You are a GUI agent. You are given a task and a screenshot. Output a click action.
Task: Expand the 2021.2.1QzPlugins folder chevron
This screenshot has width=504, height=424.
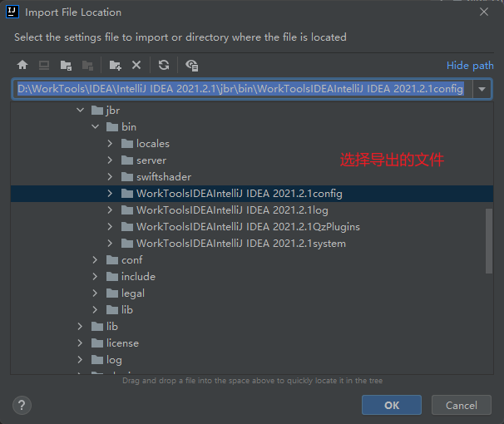(110, 227)
